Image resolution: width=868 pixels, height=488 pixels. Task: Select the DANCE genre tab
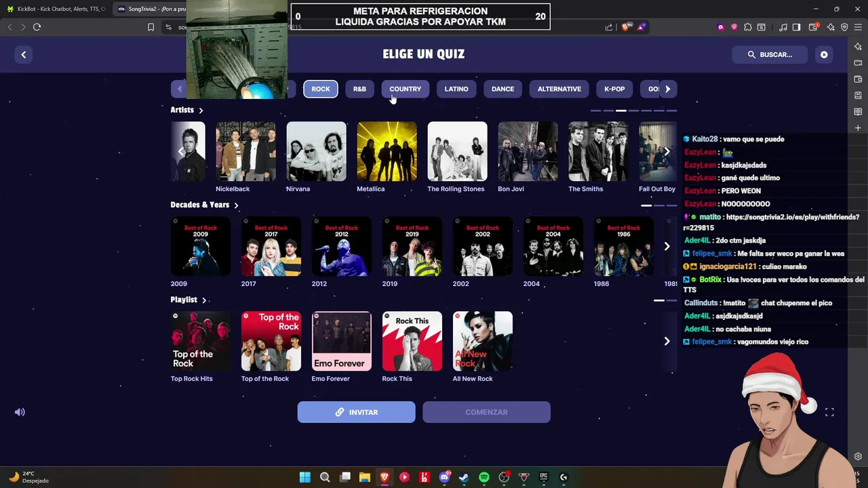[502, 89]
